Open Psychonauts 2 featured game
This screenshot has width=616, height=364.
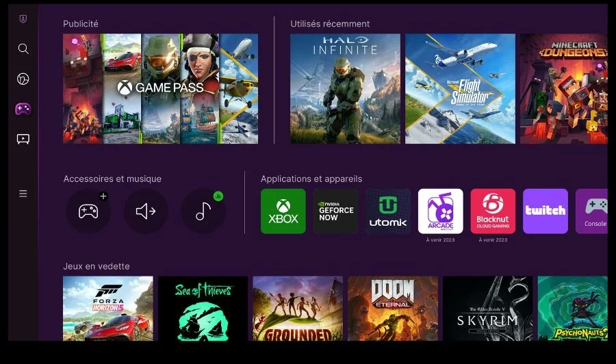click(x=573, y=309)
